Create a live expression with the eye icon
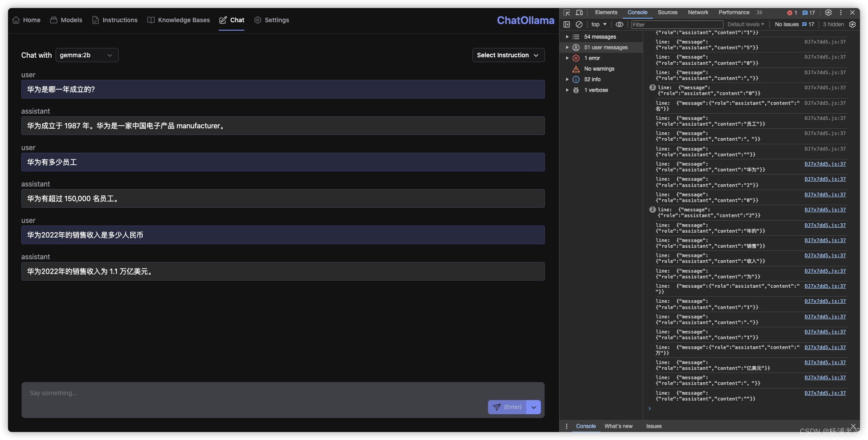The width and height of the screenshot is (868, 440). (x=620, y=24)
